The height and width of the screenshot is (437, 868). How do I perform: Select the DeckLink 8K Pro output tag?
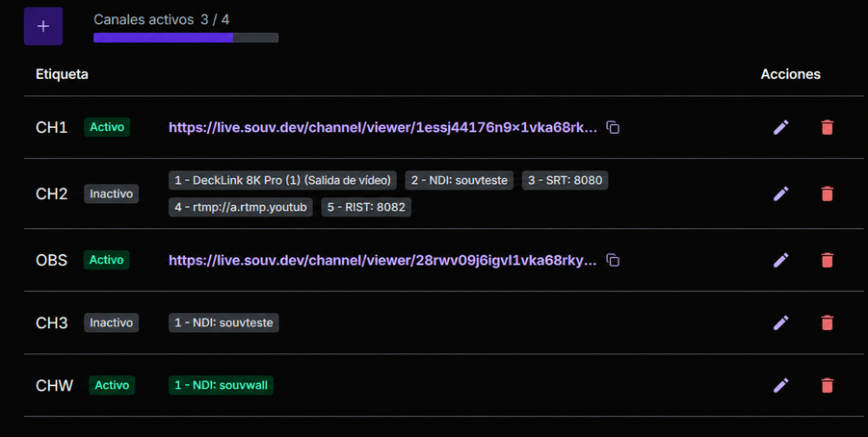click(282, 180)
